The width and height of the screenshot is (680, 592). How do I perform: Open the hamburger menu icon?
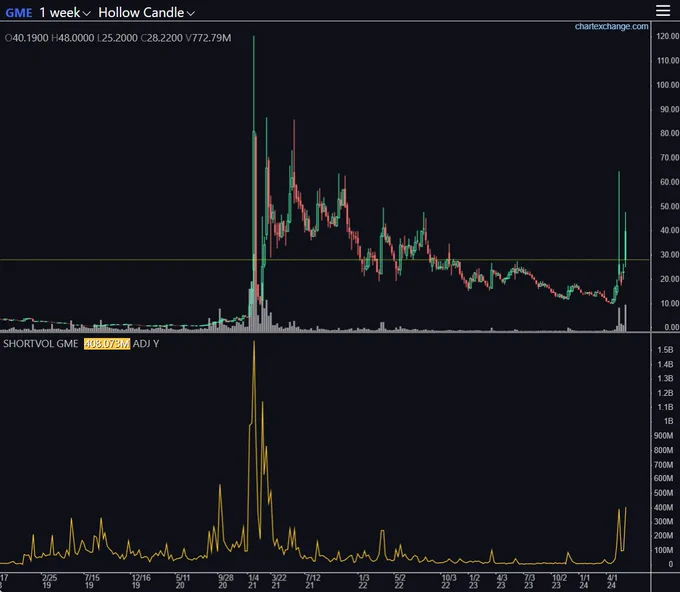click(663, 10)
